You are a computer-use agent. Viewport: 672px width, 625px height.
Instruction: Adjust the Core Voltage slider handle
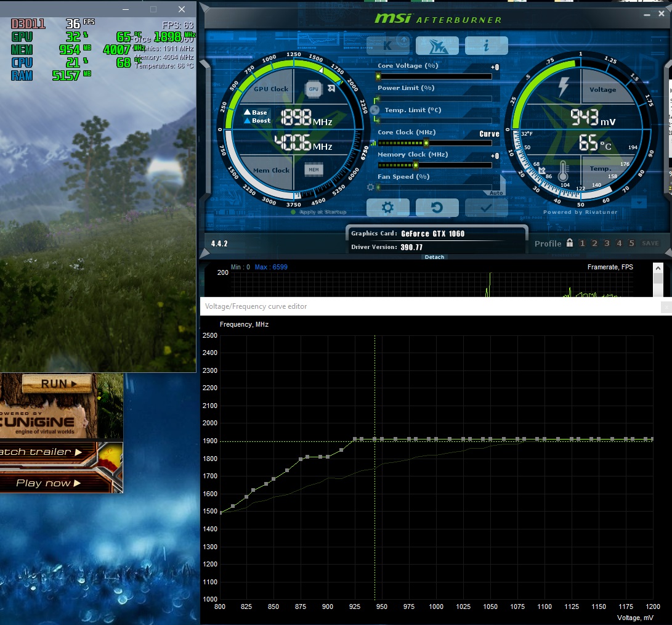378,76
